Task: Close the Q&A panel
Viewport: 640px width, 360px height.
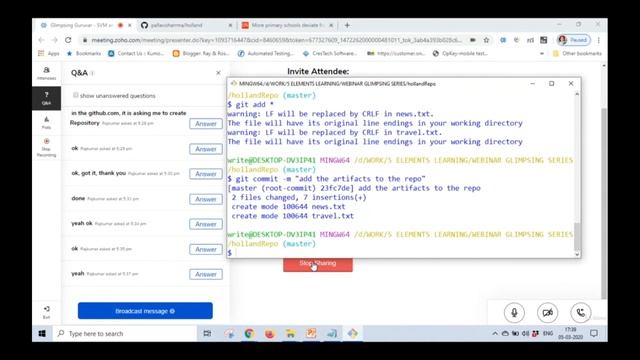Action: [x=218, y=73]
